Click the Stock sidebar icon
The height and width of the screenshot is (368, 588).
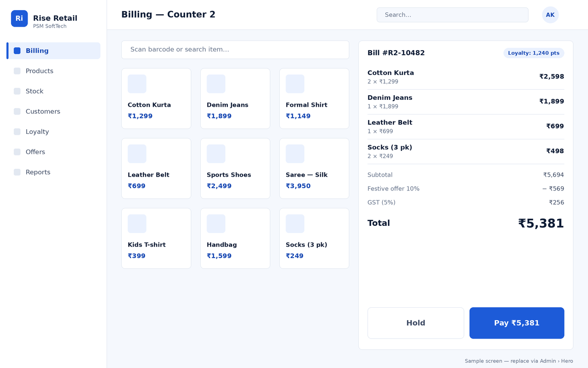[17, 91]
